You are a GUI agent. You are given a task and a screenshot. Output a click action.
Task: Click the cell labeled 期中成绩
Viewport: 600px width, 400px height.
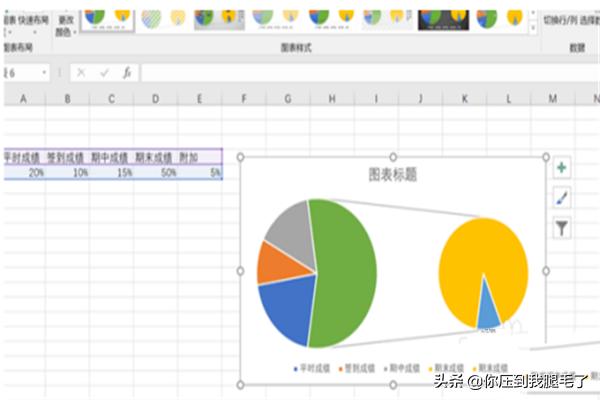(x=111, y=157)
